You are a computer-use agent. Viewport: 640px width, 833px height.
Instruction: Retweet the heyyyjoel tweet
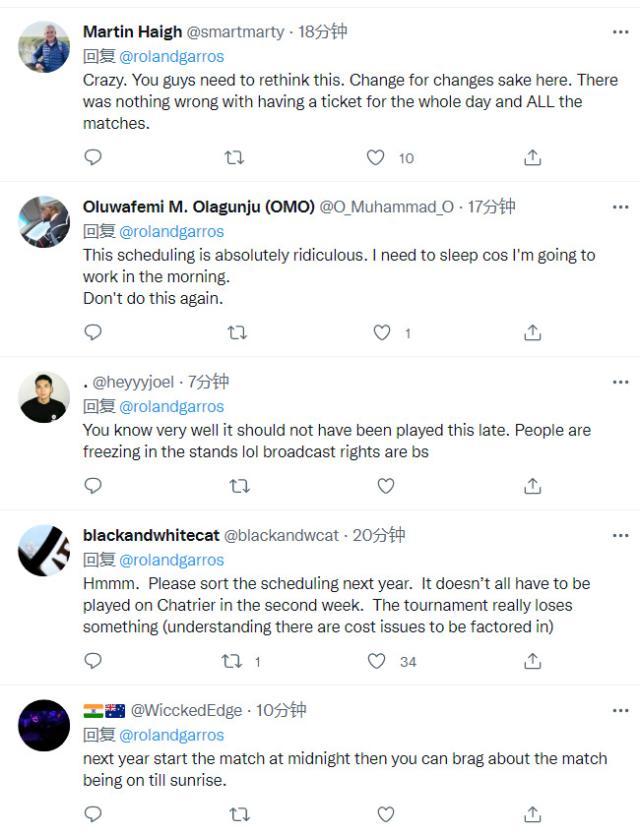(239, 486)
